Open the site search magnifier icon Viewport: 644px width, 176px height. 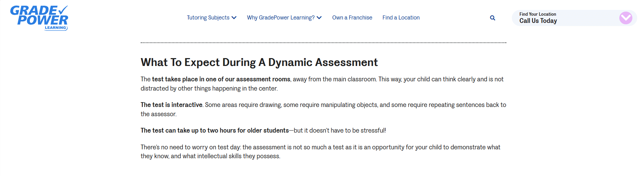[x=492, y=18]
